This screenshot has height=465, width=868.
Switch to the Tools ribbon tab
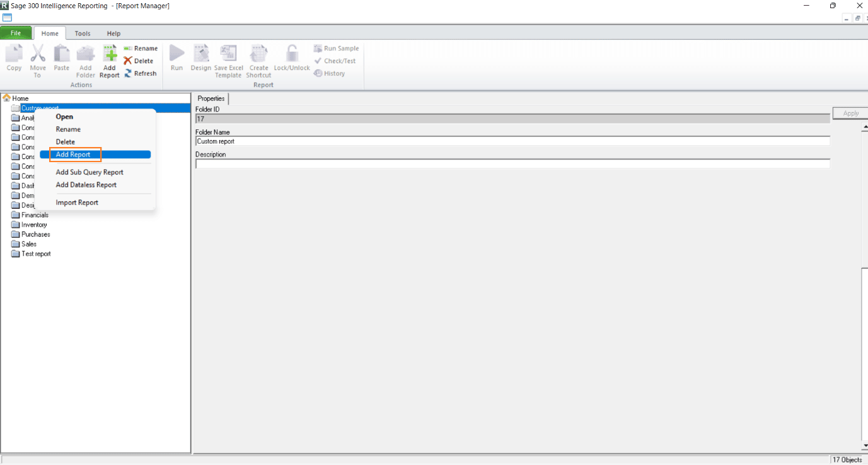click(82, 33)
